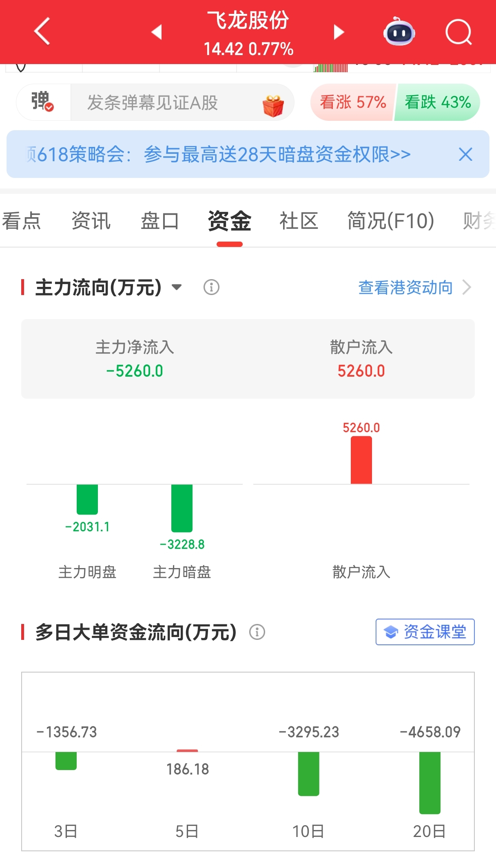Viewport: 496px width, 868px height.
Task: Dismiss the 618策略会 banner
Action: click(x=465, y=154)
